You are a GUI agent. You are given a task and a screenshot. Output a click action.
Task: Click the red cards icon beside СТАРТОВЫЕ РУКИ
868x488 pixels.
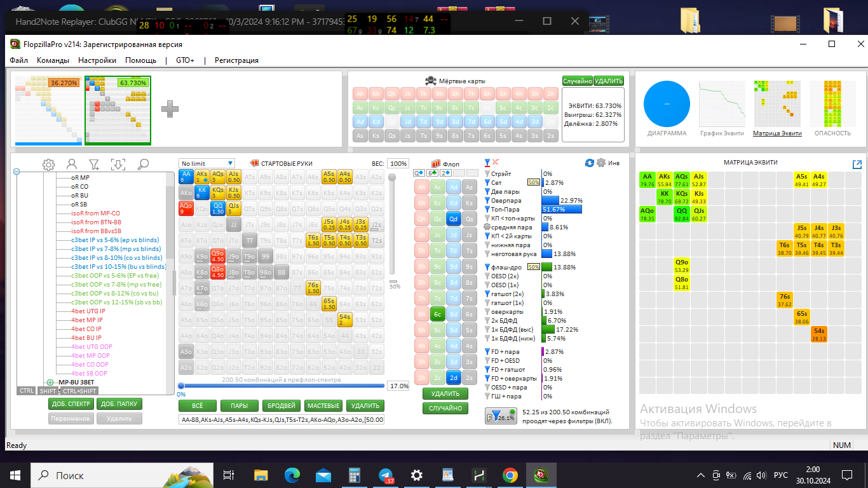[x=254, y=163]
